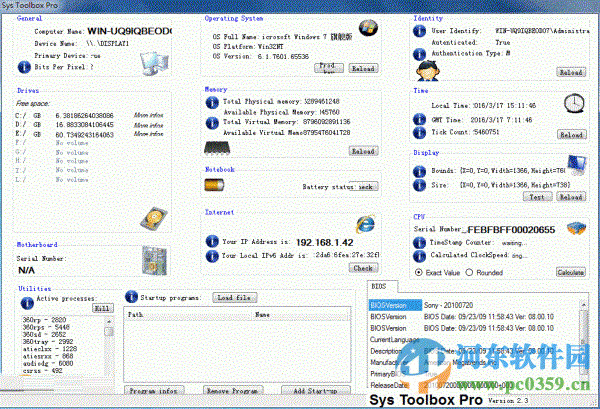
Task: Select the highlighted BIOSVersion row with Sony
Action: pyautogui.click(x=474, y=305)
